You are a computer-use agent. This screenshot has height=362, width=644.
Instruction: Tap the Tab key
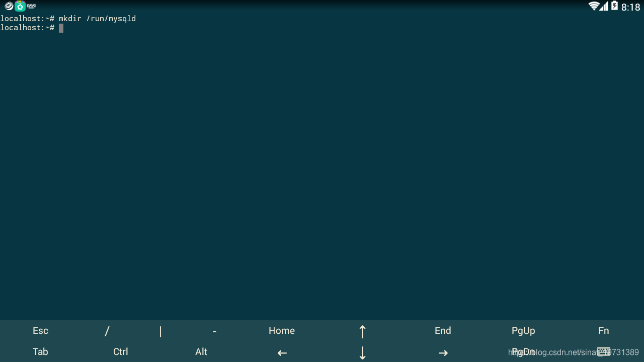click(40, 351)
